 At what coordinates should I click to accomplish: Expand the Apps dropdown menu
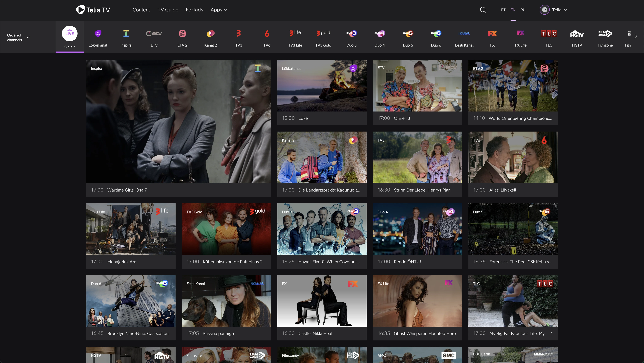(x=219, y=10)
